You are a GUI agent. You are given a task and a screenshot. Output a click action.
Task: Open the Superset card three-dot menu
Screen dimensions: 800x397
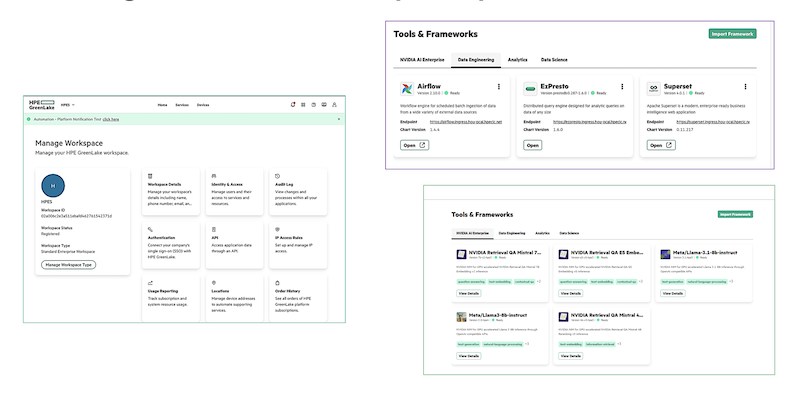click(745, 87)
